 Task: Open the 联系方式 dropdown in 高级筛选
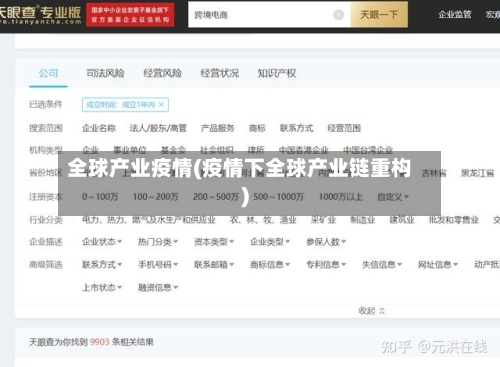(x=102, y=265)
